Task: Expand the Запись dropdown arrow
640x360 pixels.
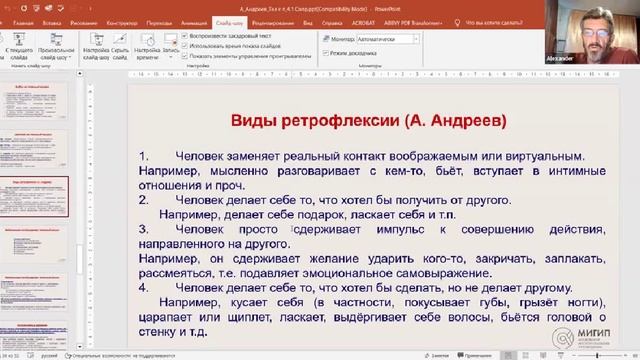Action: coord(171,57)
